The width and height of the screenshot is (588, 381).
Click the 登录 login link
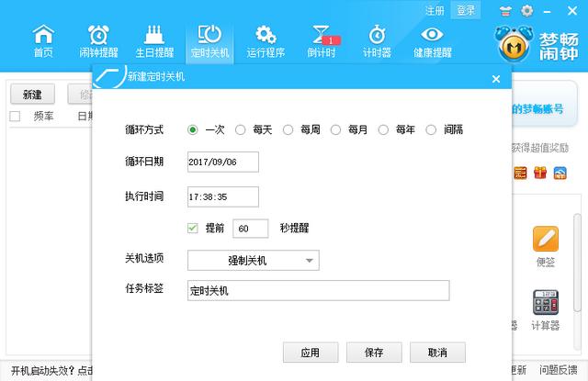point(466,11)
